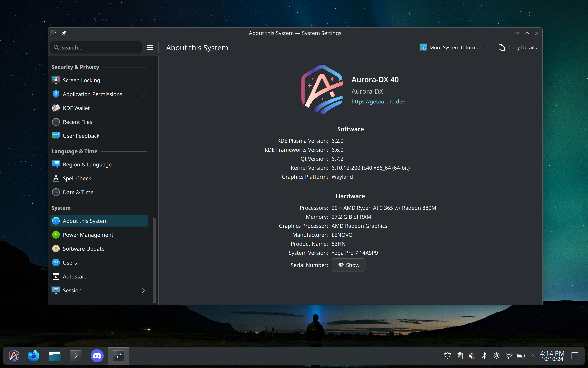Pin the window with the pin icon
This screenshot has height=368, width=588.
pos(64,33)
